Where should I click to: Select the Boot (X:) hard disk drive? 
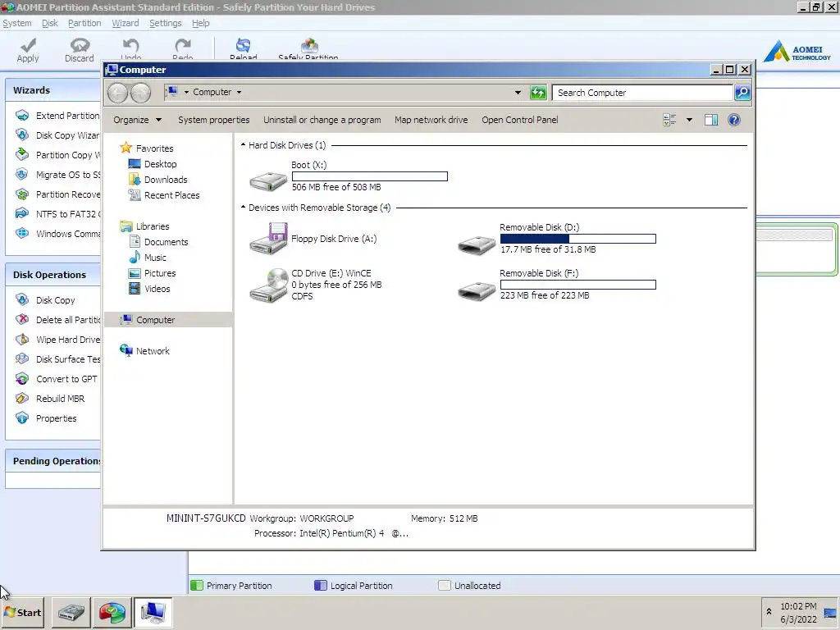tap(349, 176)
